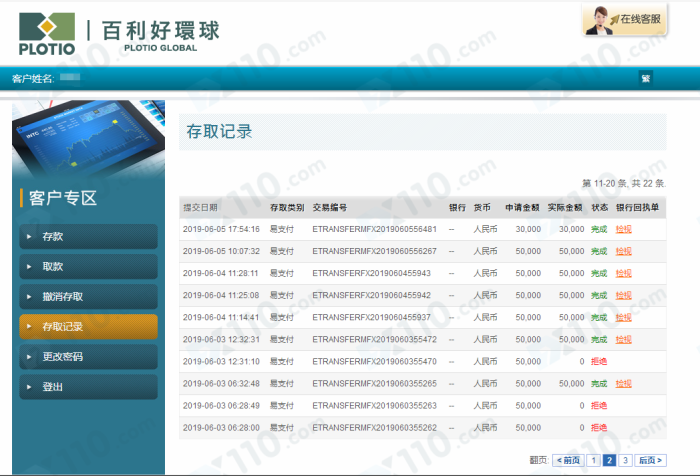Jump to page 3 in pagination
Viewport: 700px width, 476px height.
pos(625,460)
